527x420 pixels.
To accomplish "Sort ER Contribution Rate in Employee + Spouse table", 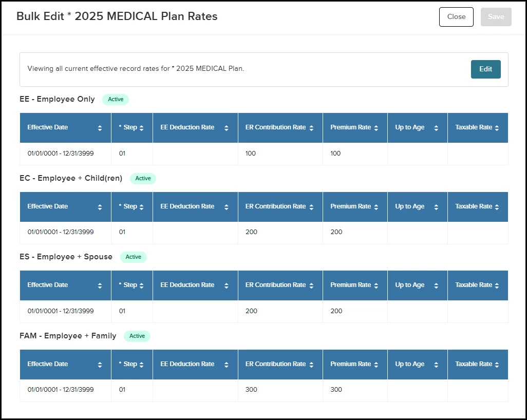I will click(x=311, y=285).
